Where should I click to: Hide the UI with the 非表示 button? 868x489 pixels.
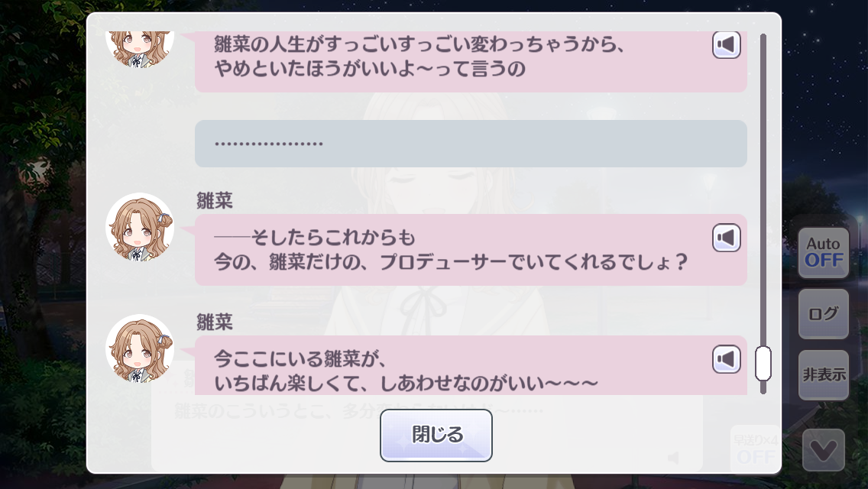824,375
